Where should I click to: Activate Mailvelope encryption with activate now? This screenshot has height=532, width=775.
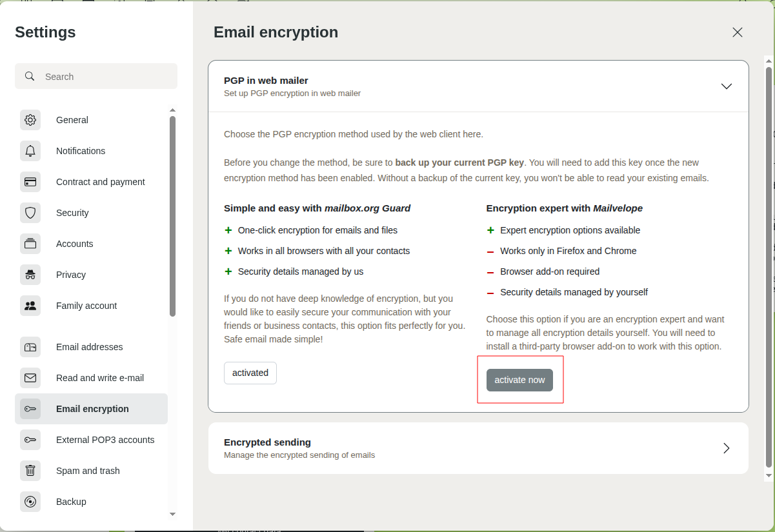coord(519,380)
